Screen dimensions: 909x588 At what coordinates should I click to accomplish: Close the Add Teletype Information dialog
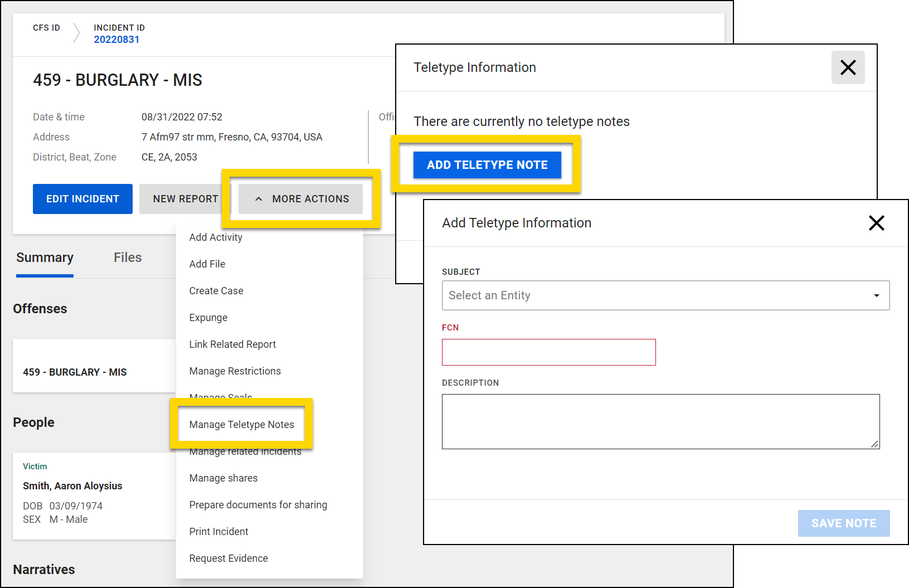click(876, 223)
